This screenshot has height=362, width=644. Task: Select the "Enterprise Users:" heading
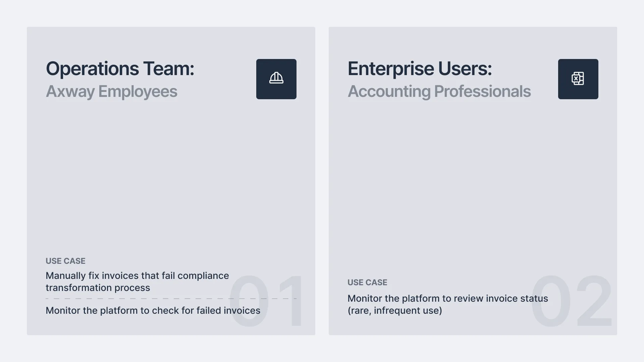click(420, 69)
